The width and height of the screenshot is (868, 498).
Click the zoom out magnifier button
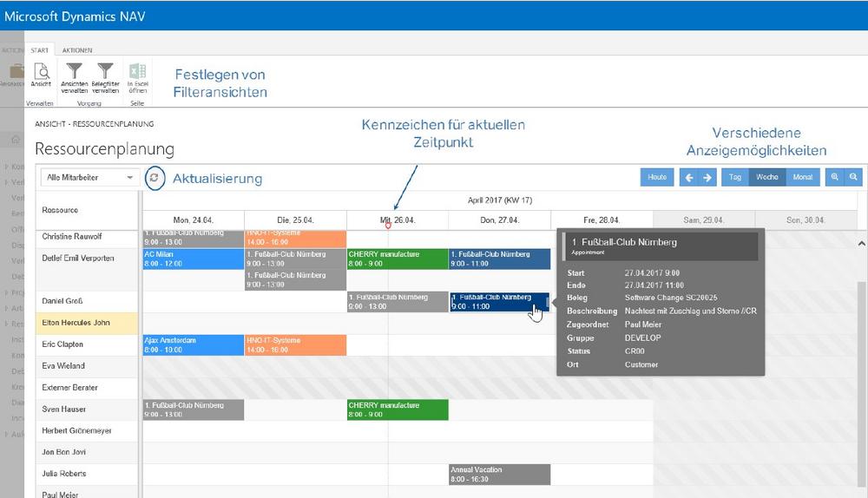coord(853,177)
